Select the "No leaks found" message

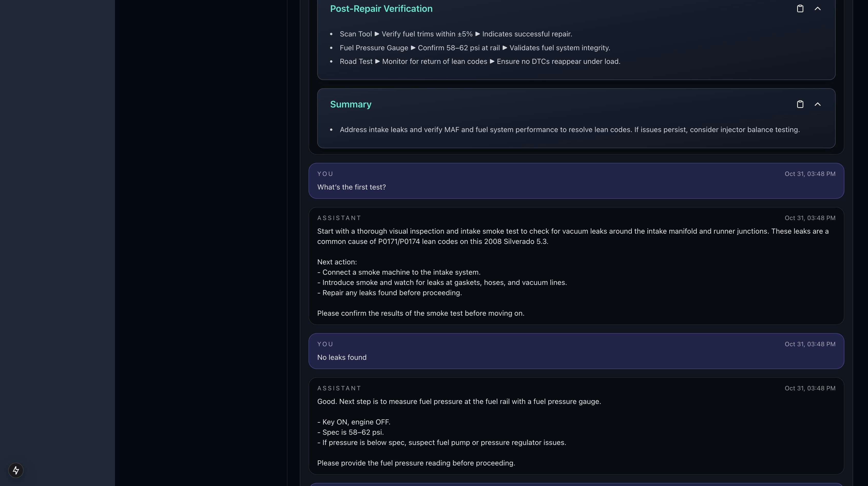pyautogui.click(x=342, y=357)
